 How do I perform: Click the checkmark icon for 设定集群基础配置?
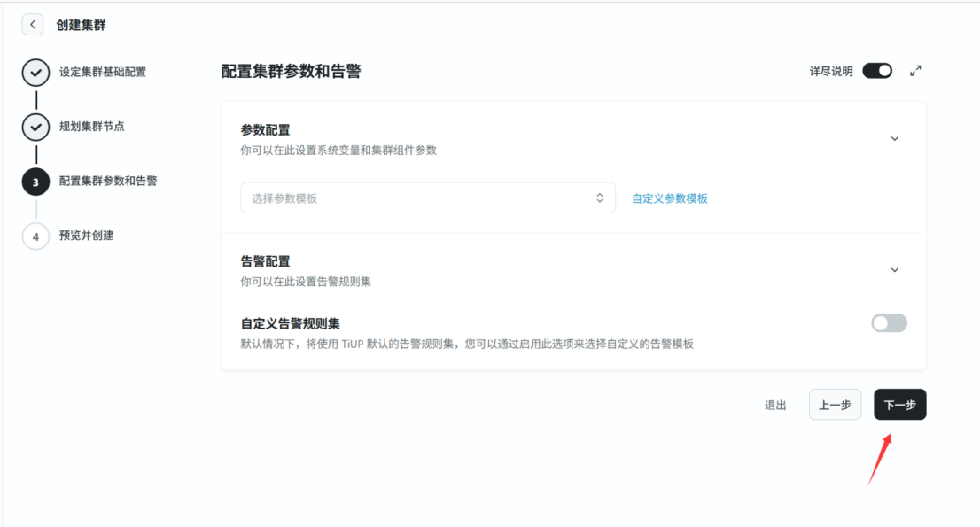click(x=35, y=73)
